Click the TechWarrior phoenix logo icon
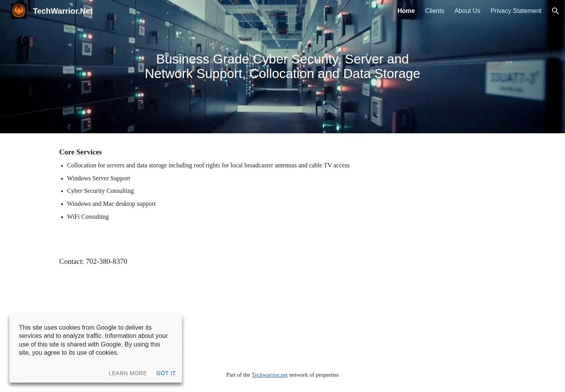The height and width of the screenshot is (392, 565). pyautogui.click(x=19, y=11)
